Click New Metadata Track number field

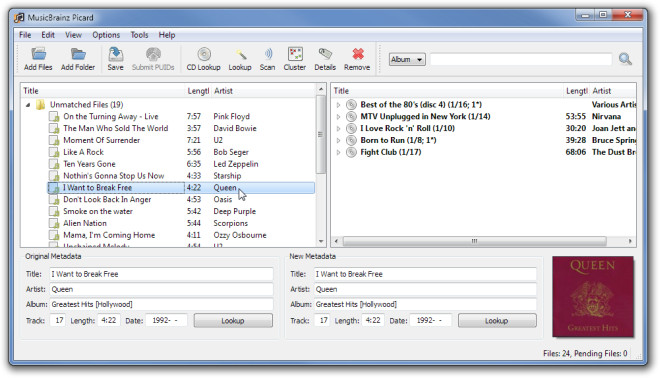click(x=322, y=321)
